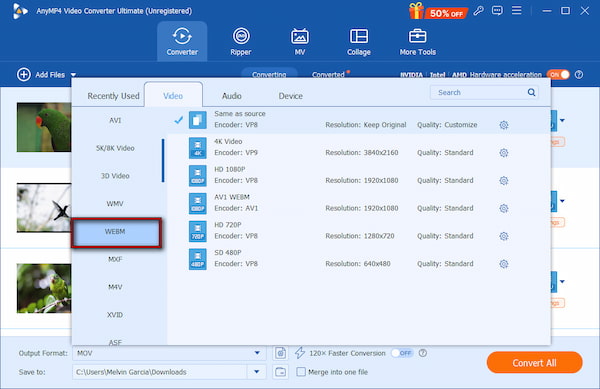Viewport: 600px width, 389px height.
Task: Select the Same as source preset
Action: tap(359, 120)
